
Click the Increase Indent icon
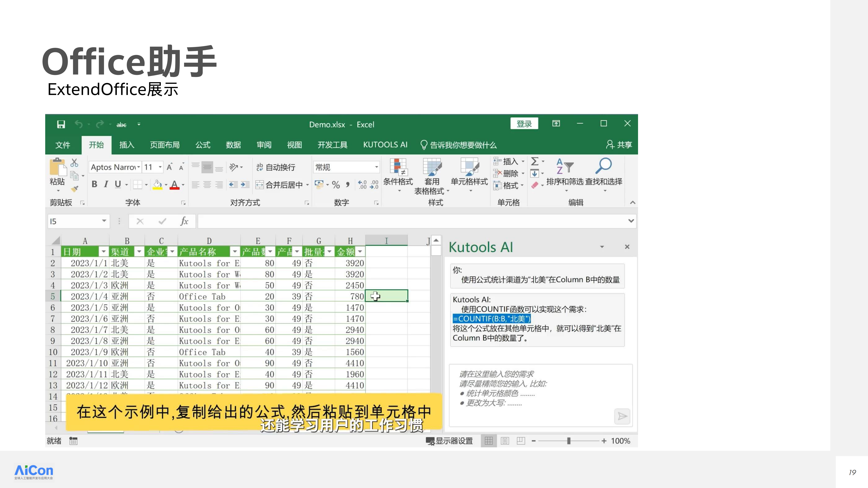click(x=245, y=185)
